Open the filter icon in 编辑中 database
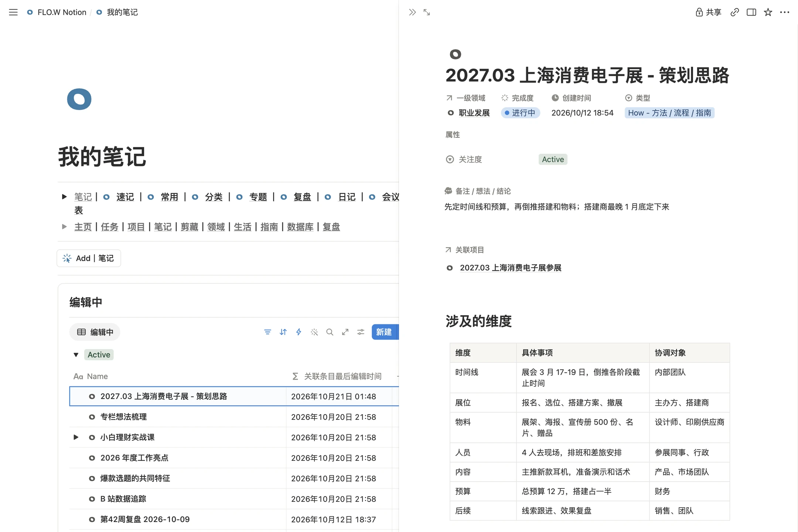The height and width of the screenshot is (532, 798). tap(267, 332)
